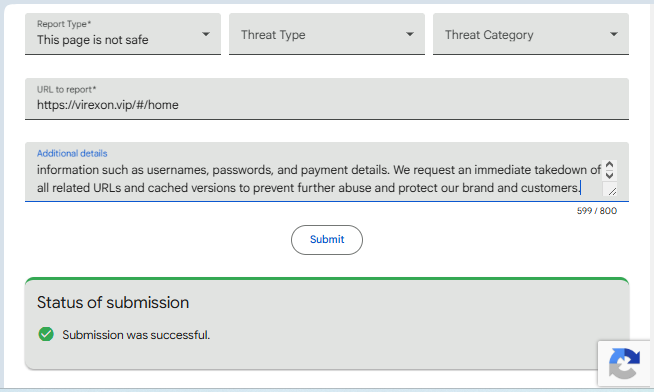Open the Threat Category dropdown
The image size is (654, 392).
[x=531, y=34]
